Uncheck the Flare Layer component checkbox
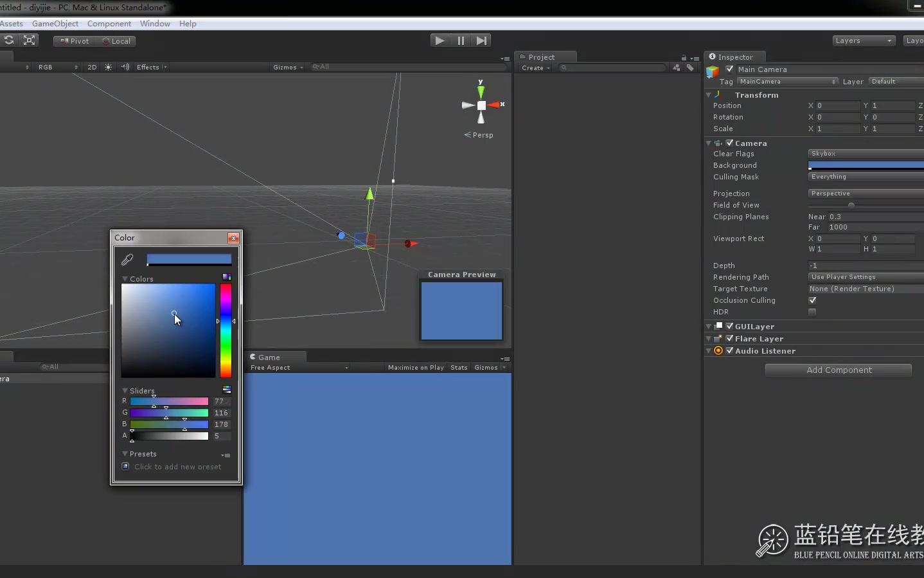Screen dimensions: 924x578 point(731,339)
